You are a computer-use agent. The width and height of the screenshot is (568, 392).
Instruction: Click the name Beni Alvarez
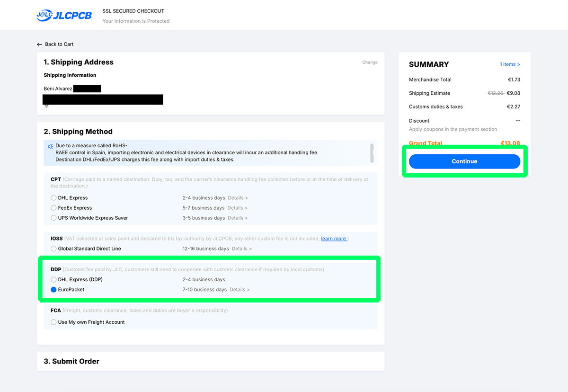58,89
